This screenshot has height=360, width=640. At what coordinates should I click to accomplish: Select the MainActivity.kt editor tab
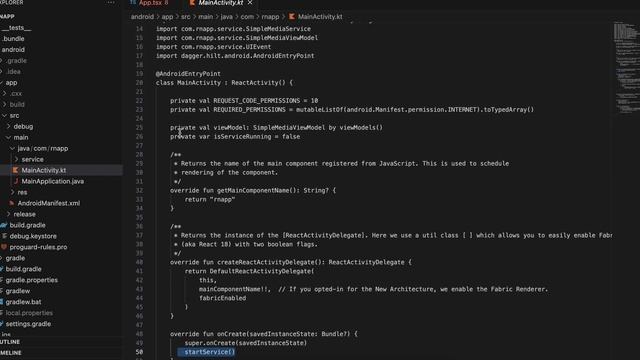(221, 3)
